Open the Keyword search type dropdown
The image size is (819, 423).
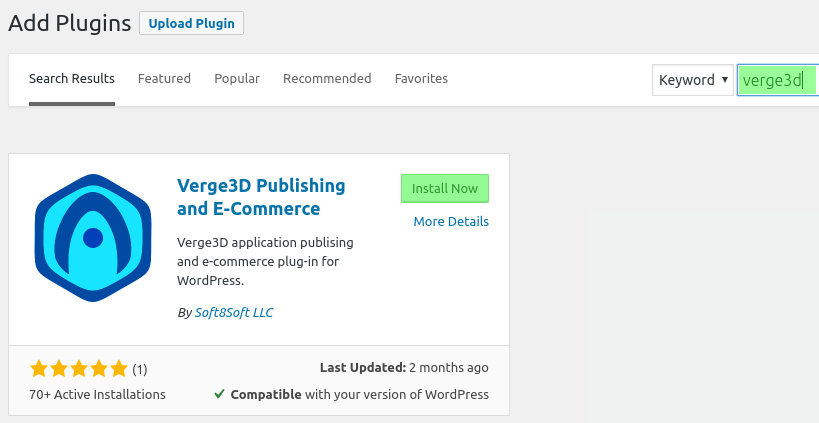(x=693, y=80)
